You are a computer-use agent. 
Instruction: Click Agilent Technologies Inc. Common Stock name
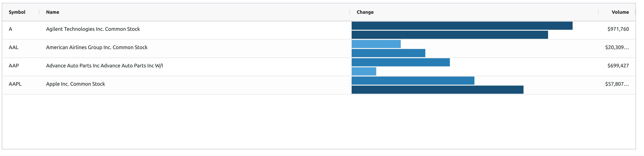pyautogui.click(x=93, y=29)
